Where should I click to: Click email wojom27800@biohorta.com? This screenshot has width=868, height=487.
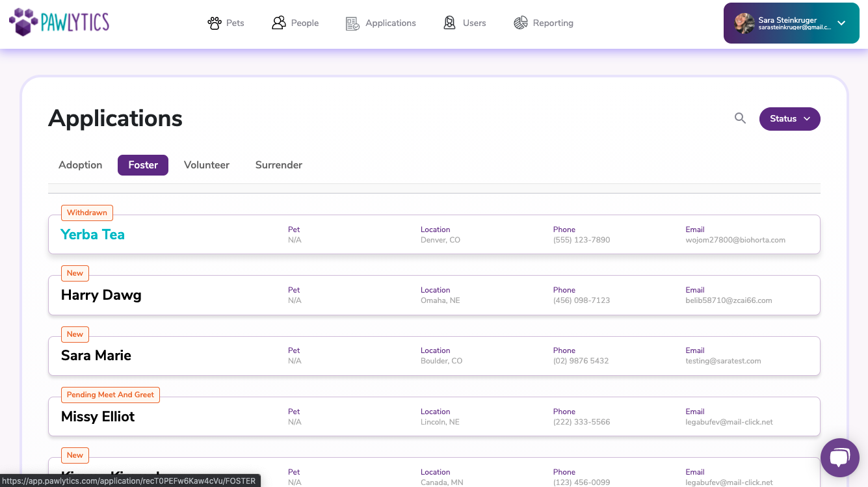pyautogui.click(x=735, y=240)
